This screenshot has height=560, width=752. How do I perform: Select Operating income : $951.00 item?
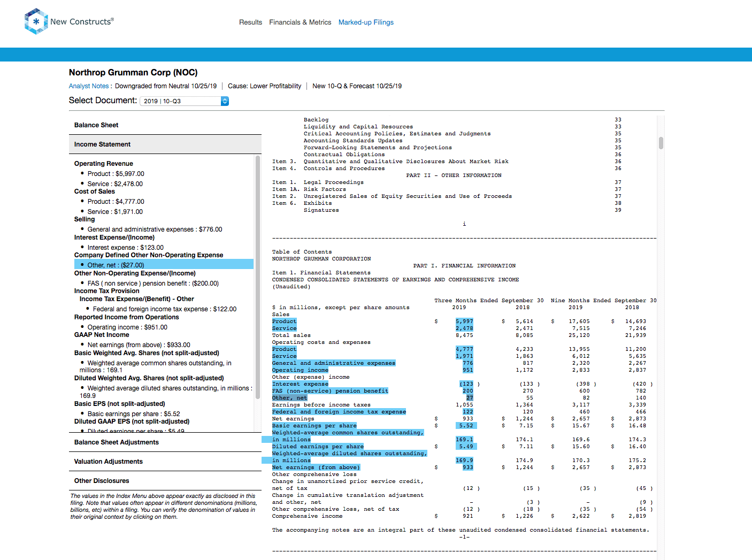(127, 327)
